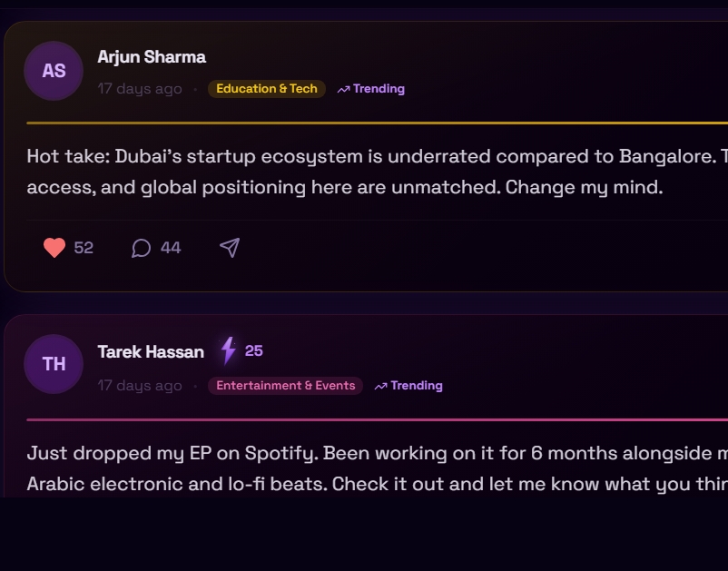Screen dimensions: 728x571
Task: Click the timestamp on Tarek Hassan's post
Action: click(x=140, y=386)
